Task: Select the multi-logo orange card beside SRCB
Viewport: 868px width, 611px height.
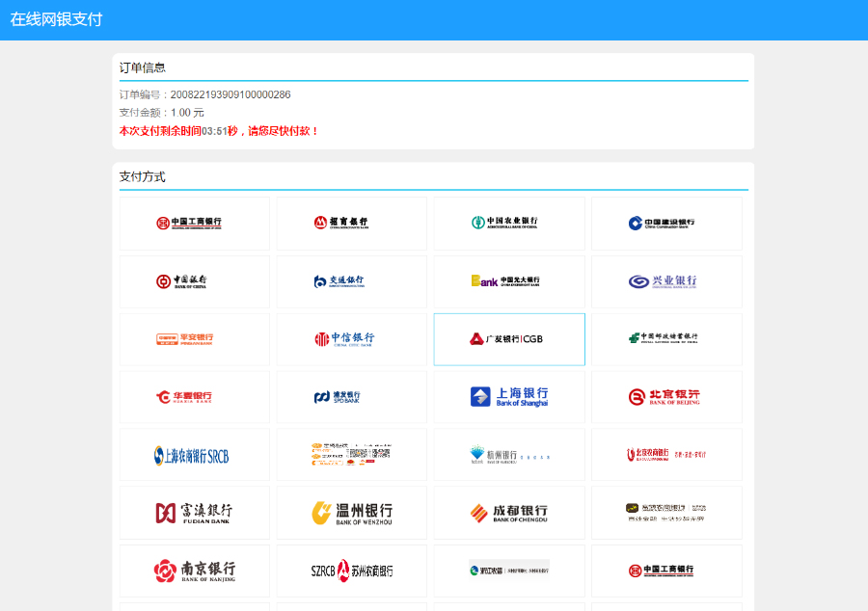Action: [351, 455]
